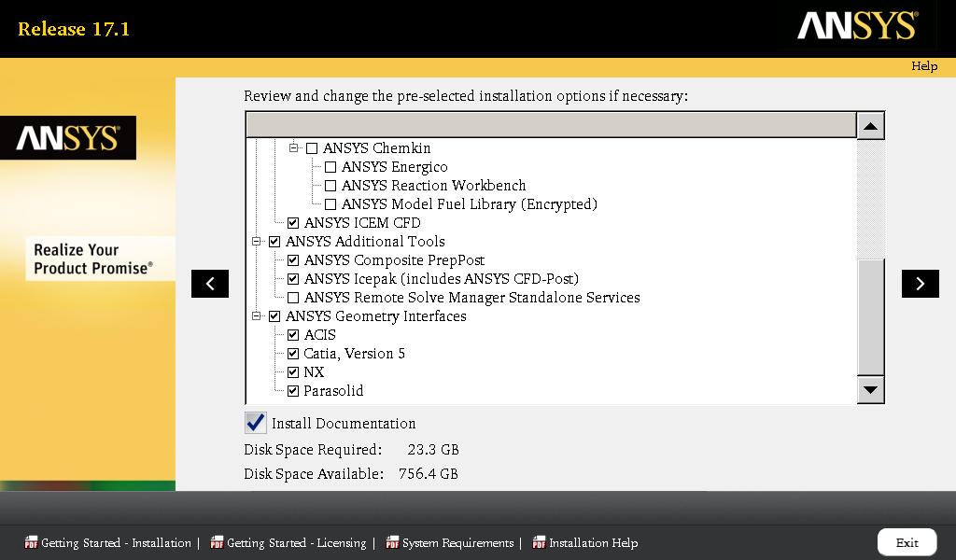Uncheck the Parasolid checkbox
The image size is (956, 560).
click(293, 391)
